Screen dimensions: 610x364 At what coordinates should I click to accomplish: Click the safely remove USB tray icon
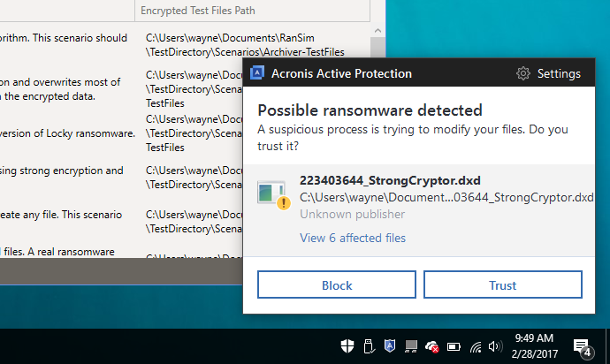click(x=368, y=345)
